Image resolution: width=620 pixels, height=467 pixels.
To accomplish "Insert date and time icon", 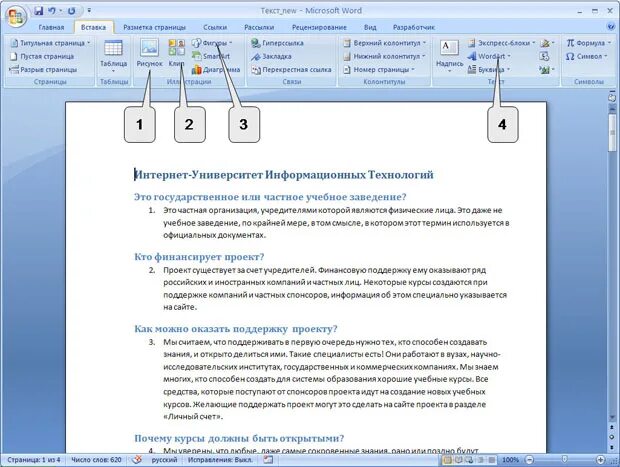I will [544, 56].
